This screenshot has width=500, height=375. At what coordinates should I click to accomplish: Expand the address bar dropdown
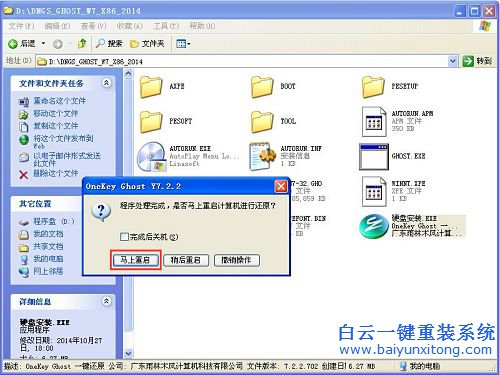click(x=452, y=61)
